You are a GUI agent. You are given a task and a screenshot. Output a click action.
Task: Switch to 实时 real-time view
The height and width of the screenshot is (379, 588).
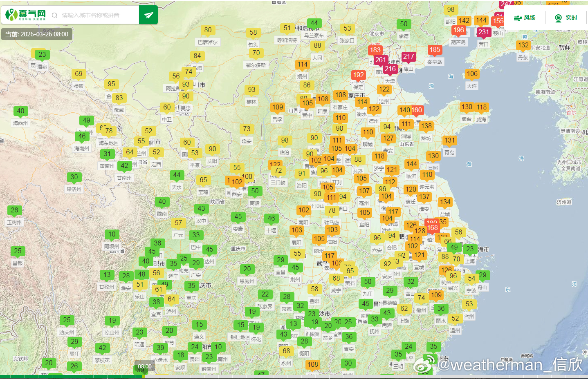pyautogui.click(x=566, y=18)
